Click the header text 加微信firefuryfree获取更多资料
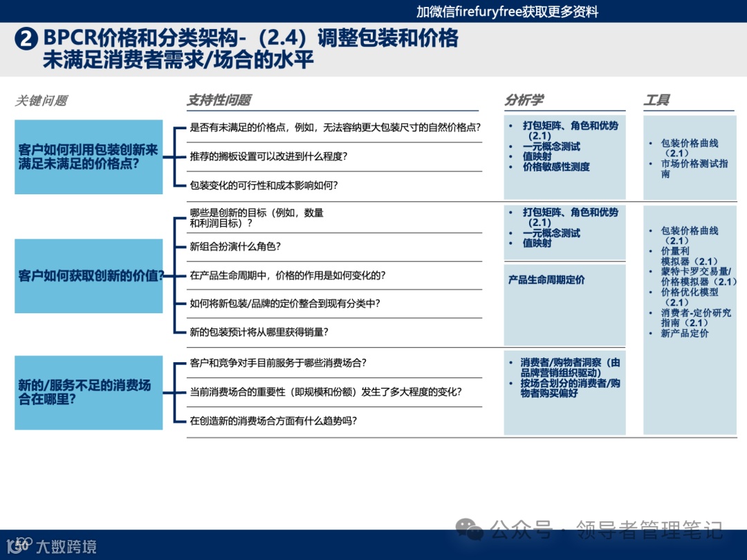This screenshot has height=560, width=747. point(508,12)
